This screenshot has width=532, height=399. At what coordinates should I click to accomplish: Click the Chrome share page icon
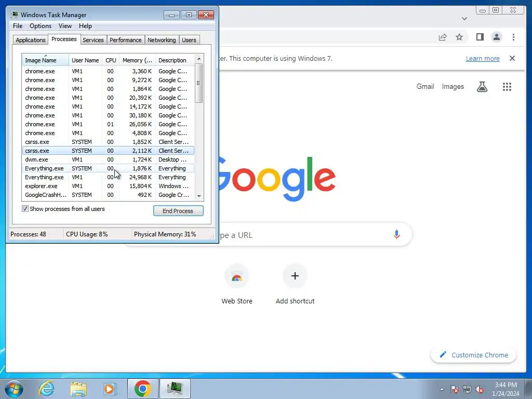[x=443, y=37]
